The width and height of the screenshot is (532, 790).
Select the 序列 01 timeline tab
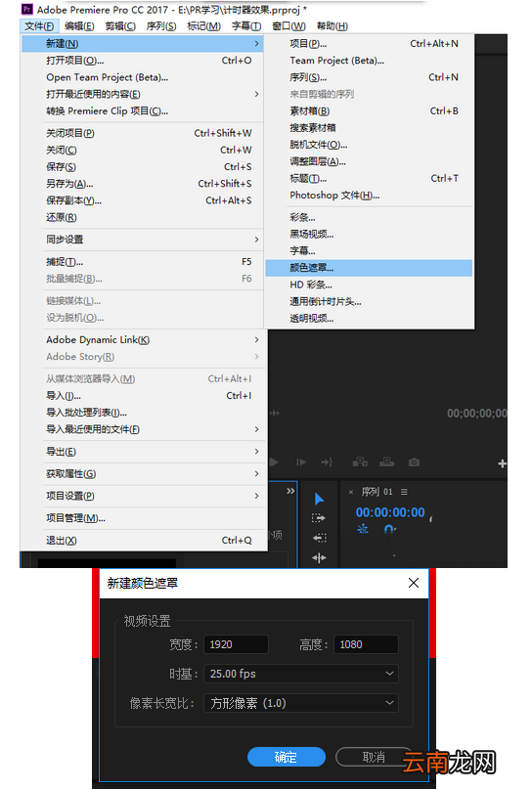(377, 492)
